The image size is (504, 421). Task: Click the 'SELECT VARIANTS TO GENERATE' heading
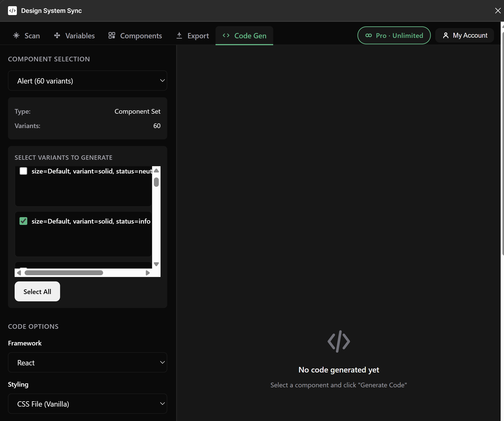click(x=64, y=158)
